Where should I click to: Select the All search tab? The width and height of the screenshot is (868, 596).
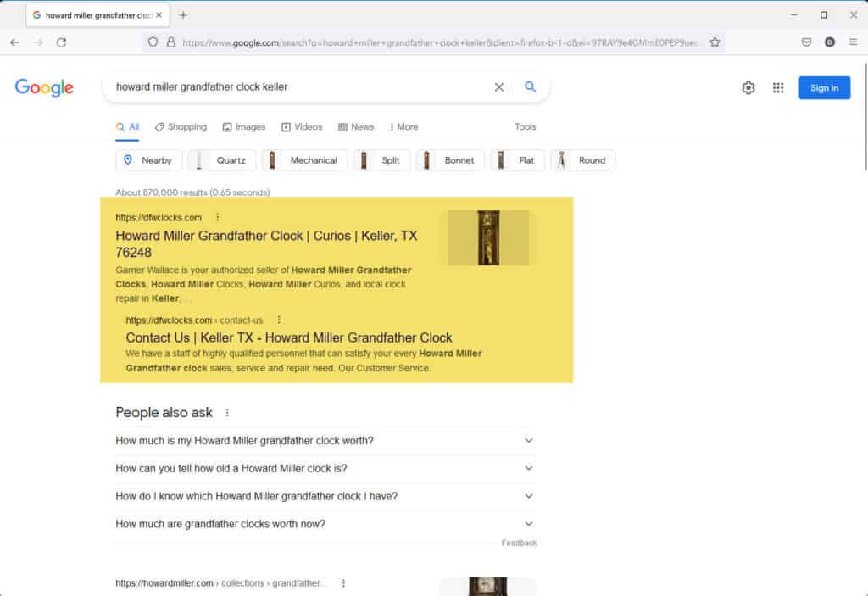click(x=127, y=127)
